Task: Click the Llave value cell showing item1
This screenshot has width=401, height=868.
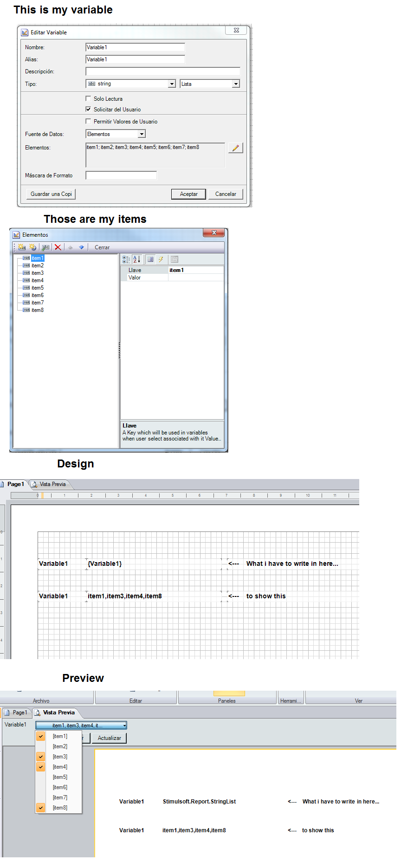Action: [x=196, y=270]
